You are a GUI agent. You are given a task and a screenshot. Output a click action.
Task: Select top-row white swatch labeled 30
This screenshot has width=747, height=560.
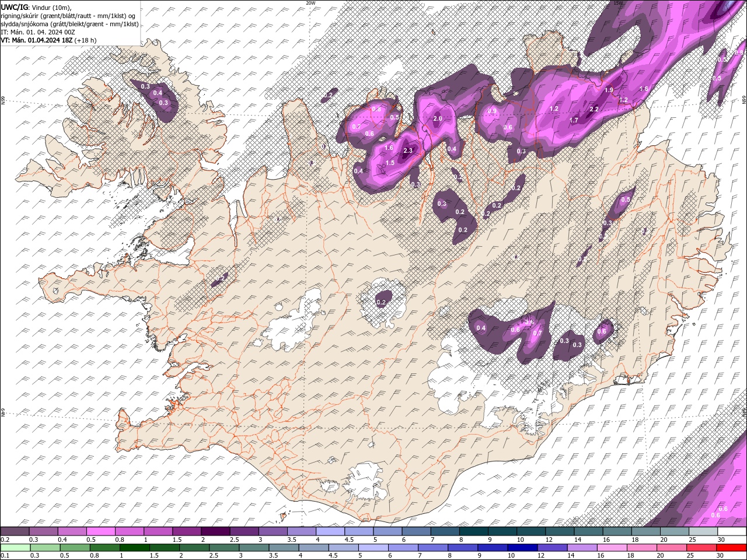(x=731, y=531)
